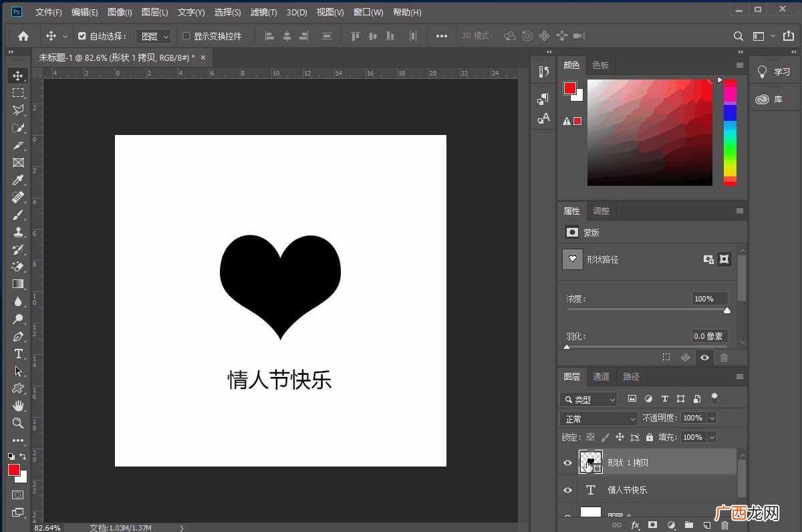
Task: Switch to the 通道 tab
Action: tap(601, 376)
